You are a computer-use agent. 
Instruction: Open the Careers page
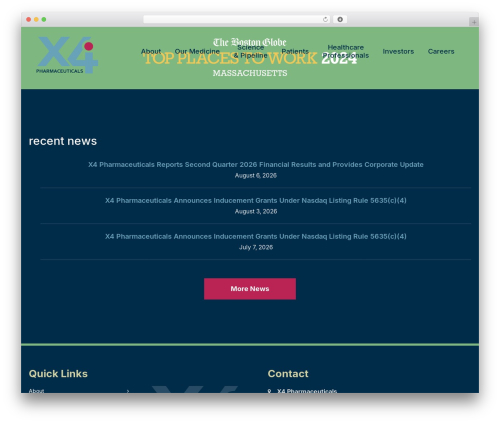click(441, 51)
